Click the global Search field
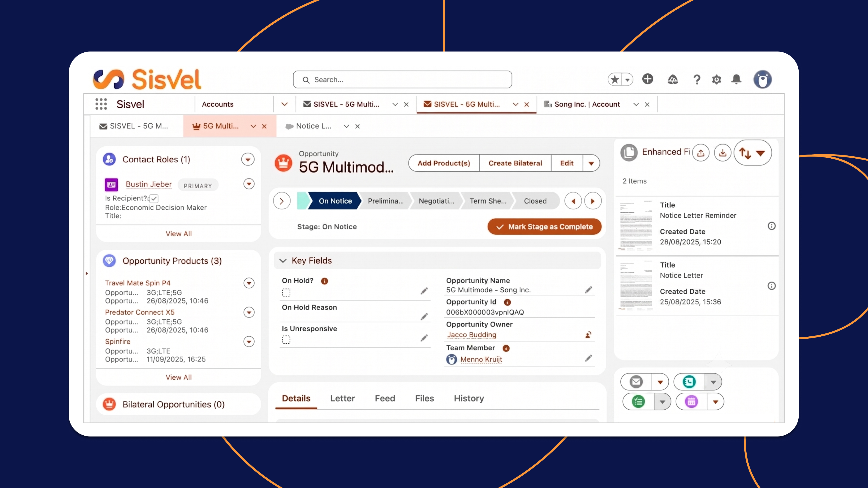The image size is (868, 488). point(402,80)
